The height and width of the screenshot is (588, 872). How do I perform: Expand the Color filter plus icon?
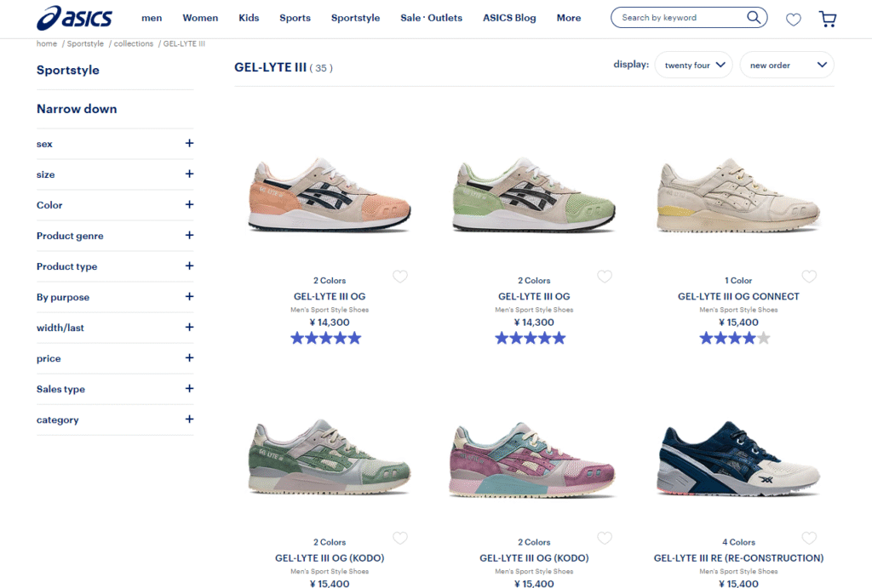click(189, 204)
